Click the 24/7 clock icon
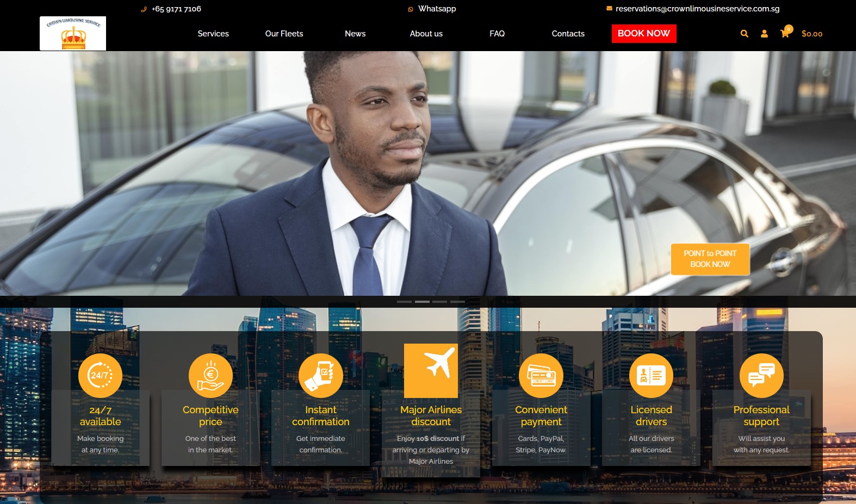Screen dimensions: 856x504 tap(100, 375)
